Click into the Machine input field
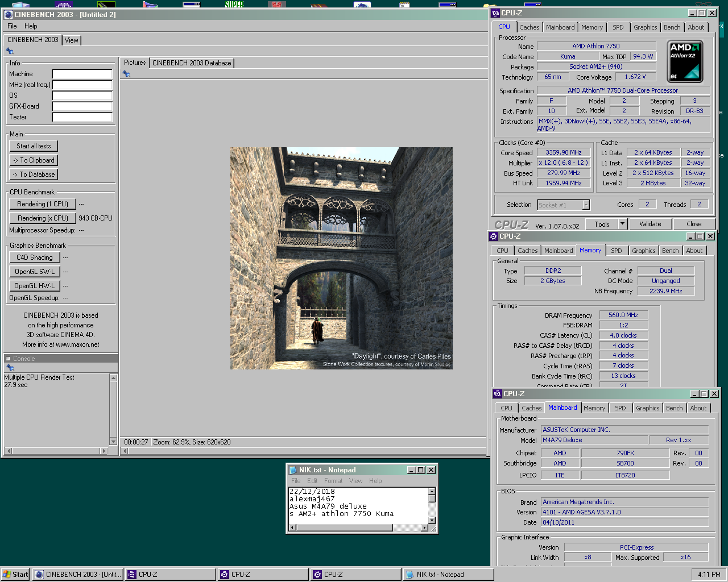 pyautogui.click(x=82, y=74)
